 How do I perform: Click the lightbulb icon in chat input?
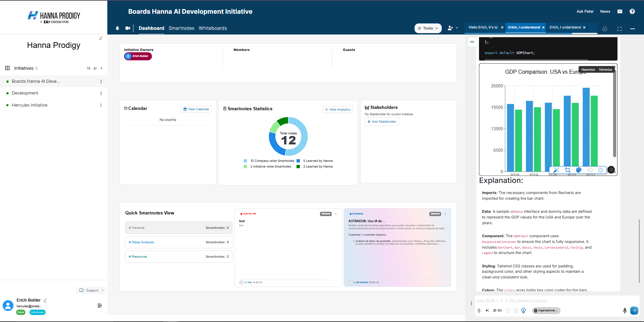click(524, 311)
